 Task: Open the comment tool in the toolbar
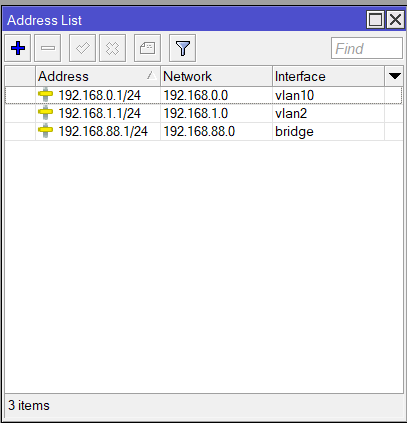click(x=147, y=48)
